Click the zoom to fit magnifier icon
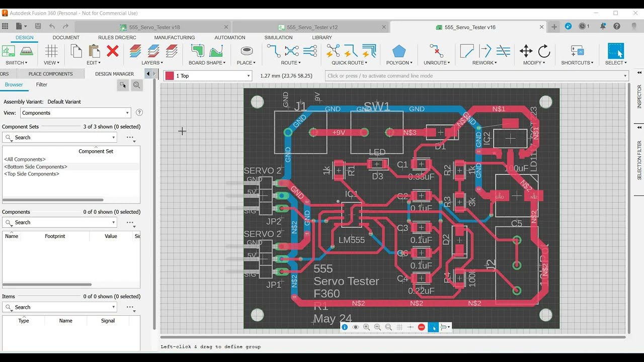644x362 pixels. [388, 327]
